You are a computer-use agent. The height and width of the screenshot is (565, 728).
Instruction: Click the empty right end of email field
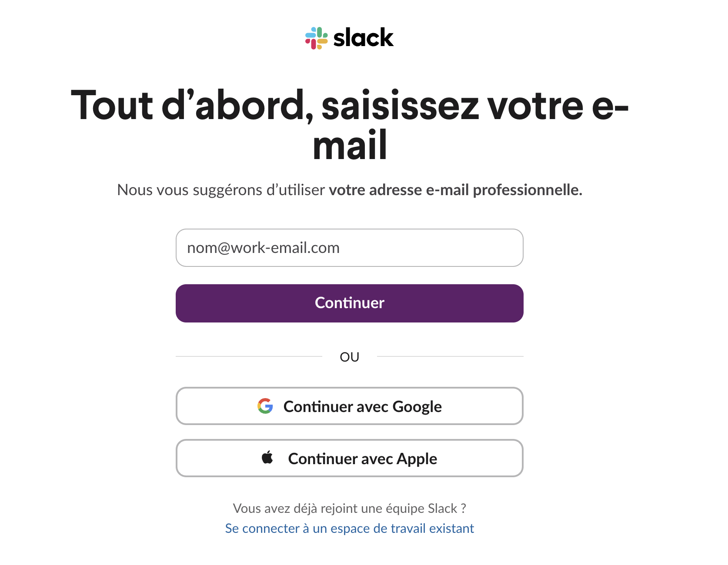click(487, 248)
